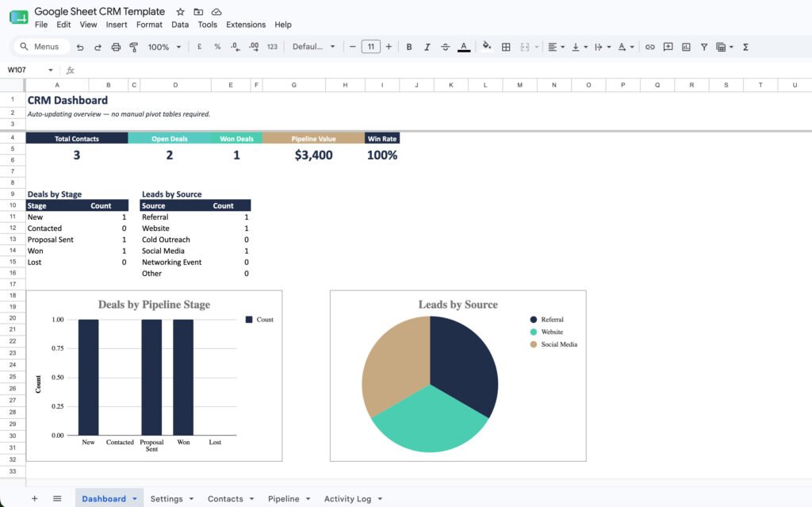Add a new sheet with plus button
This screenshot has height=507, width=812.
(35, 499)
